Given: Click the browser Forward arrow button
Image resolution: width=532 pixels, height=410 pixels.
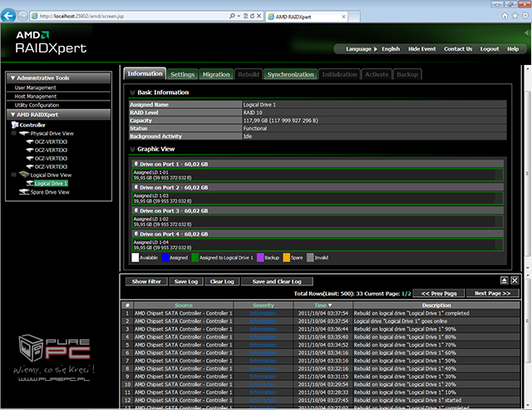Looking at the screenshot, I should click(22, 16).
